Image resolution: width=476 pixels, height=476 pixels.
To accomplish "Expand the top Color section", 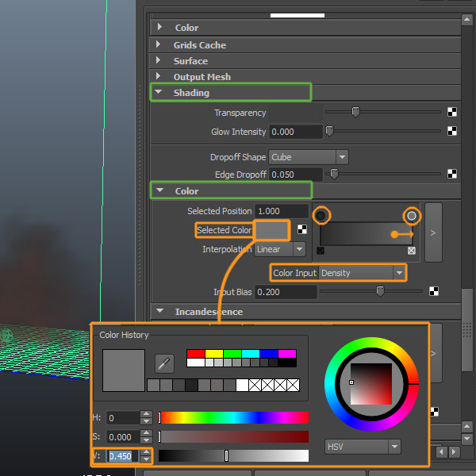I will pos(159,27).
